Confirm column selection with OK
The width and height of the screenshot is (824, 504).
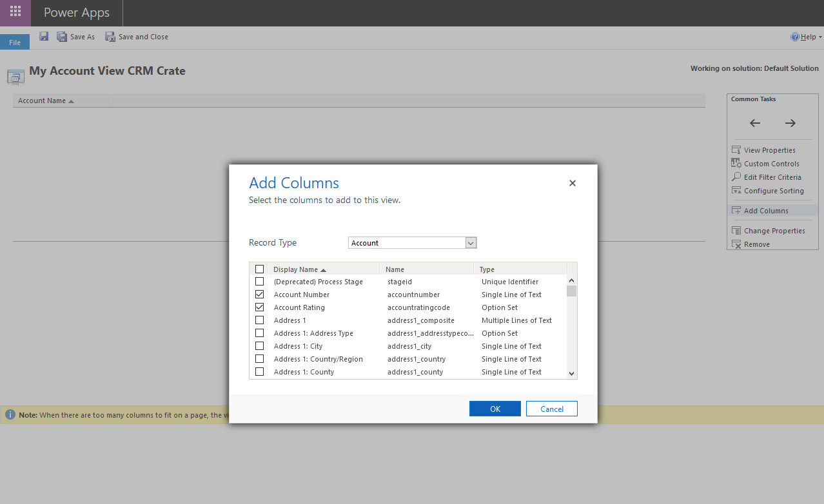coord(495,408)
